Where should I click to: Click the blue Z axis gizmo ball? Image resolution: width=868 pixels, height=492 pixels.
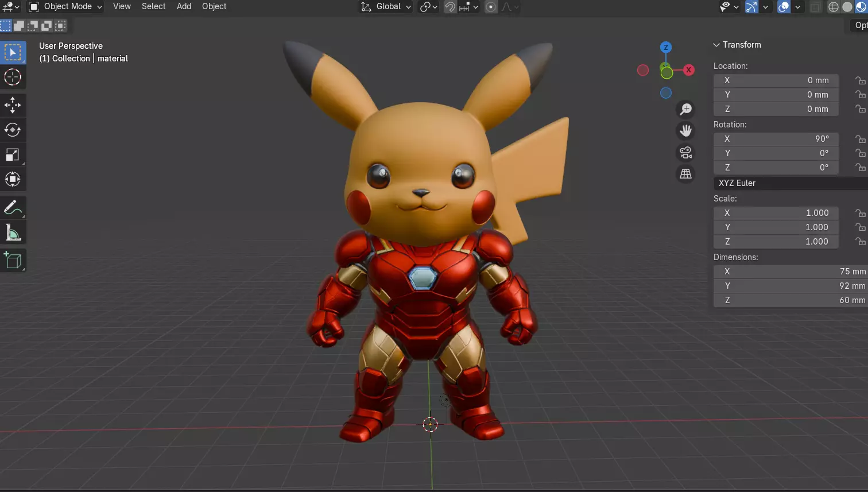pyautogui.click(x=666, y=47)
